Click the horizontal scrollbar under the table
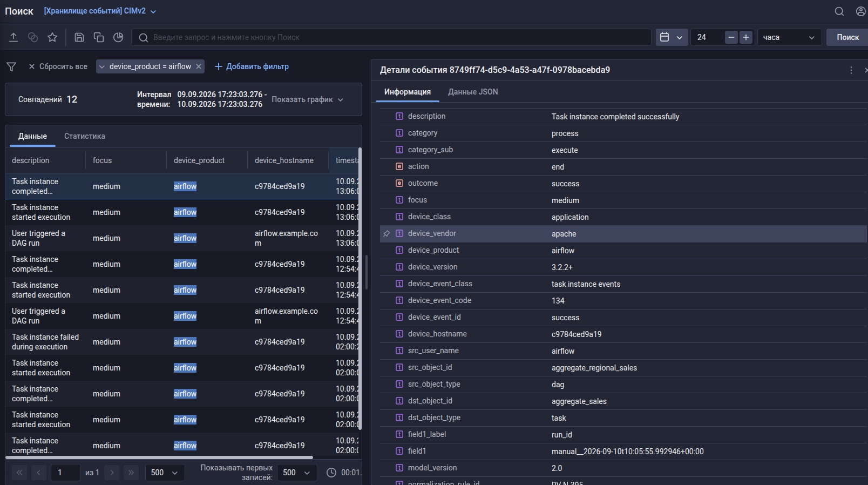Image resolution: width=868 pixels, height=485 pixels. (x=159, y=457)
